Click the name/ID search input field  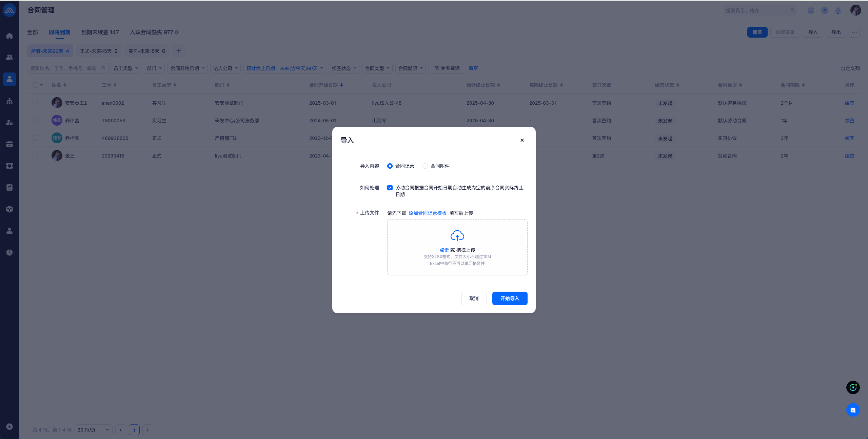click(64, 68)
